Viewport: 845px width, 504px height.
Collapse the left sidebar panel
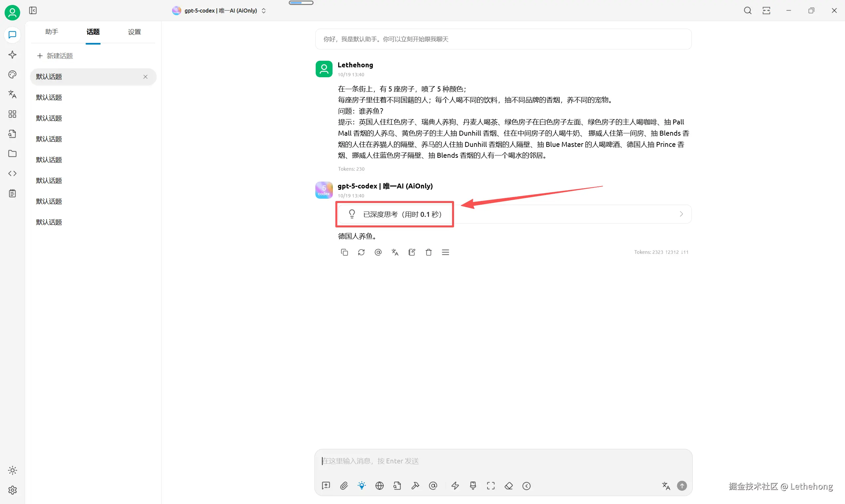(x=33, y=11)
